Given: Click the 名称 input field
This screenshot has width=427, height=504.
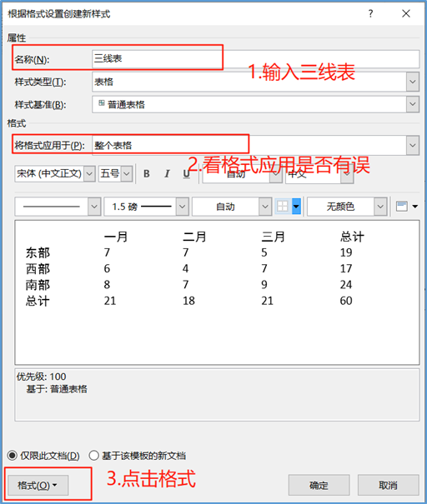Looking at the screenshot, I should pos(255,59).
